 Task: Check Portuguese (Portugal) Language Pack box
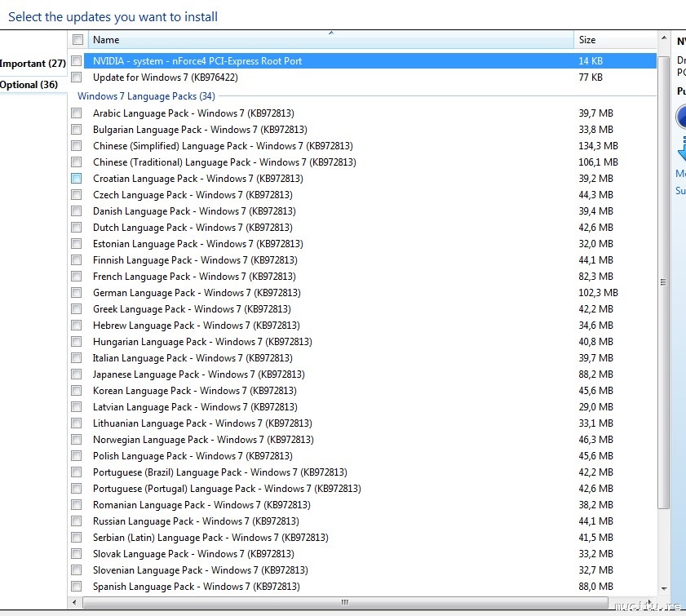(x=77, y=489)
